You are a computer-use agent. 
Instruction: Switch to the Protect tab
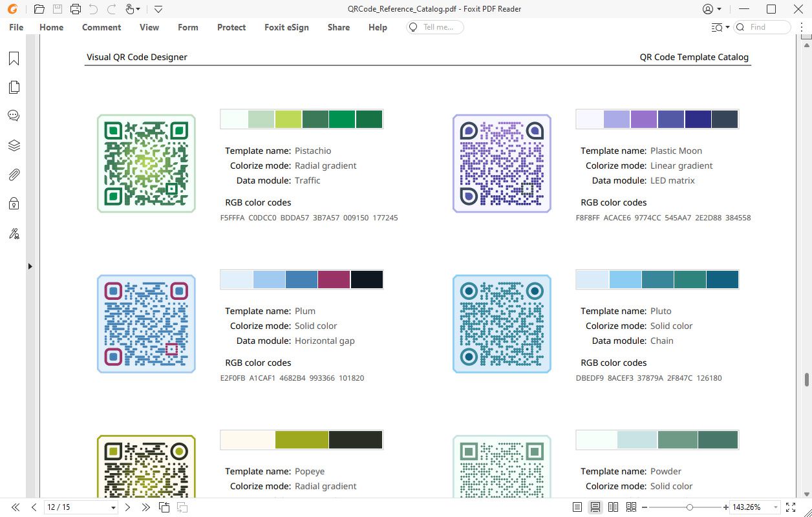click(x=231, y=27)
